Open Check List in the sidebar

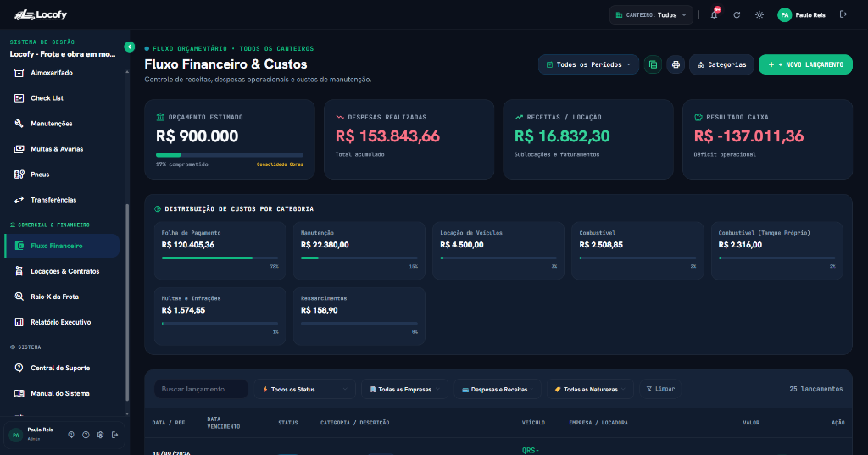click(62, 98)
